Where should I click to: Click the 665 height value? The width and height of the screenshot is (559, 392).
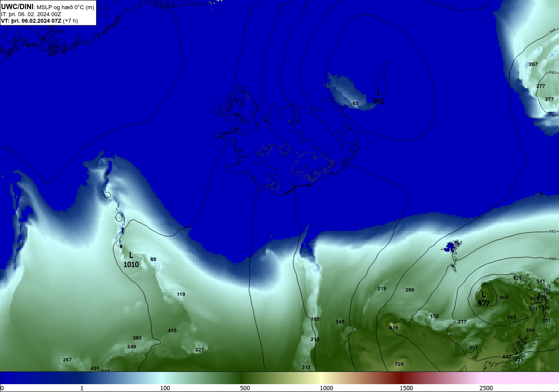point(504,297)
